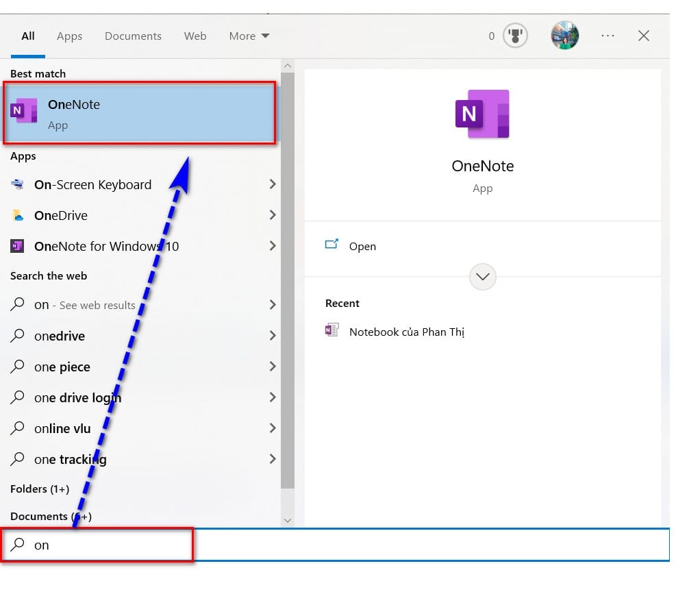The width and height of the screenshot is (676, 616).
Task: Expand more actions under the Open button
Action: (x=482, y=277)
